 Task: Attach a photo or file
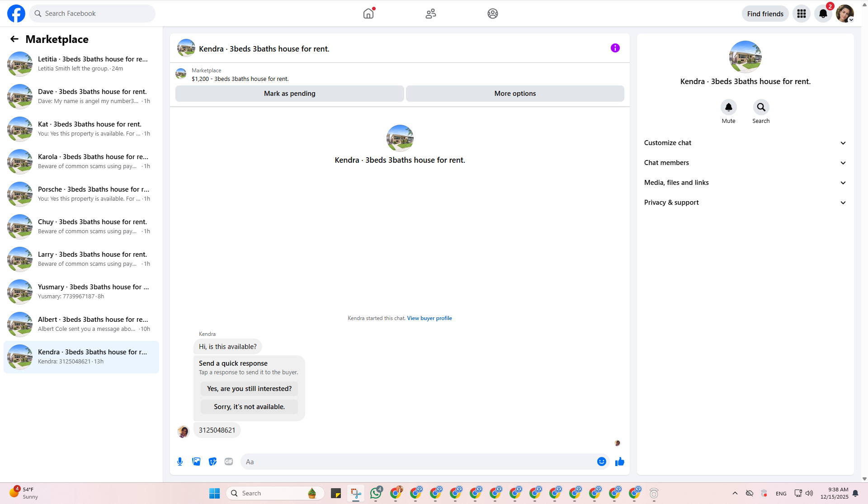click(196, 462)
